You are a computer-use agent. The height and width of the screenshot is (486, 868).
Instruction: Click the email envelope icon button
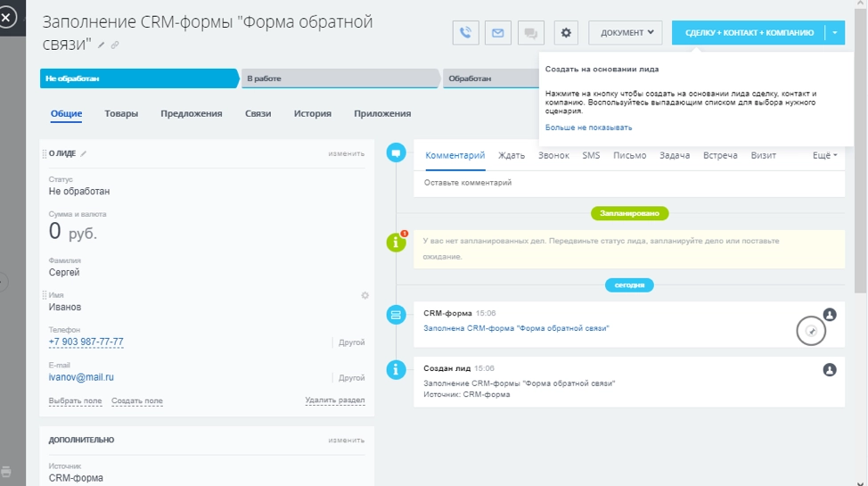(x=498, y=33)
